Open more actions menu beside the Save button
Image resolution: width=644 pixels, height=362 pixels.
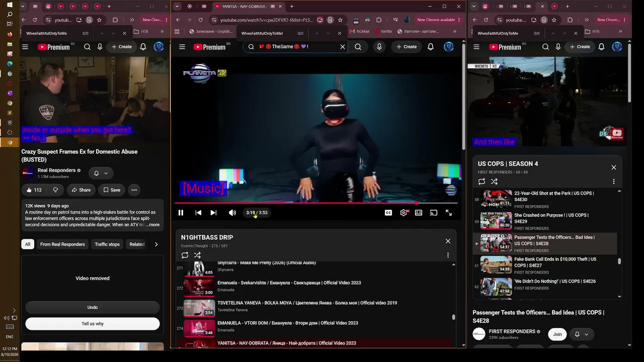(x=134, y=190)
